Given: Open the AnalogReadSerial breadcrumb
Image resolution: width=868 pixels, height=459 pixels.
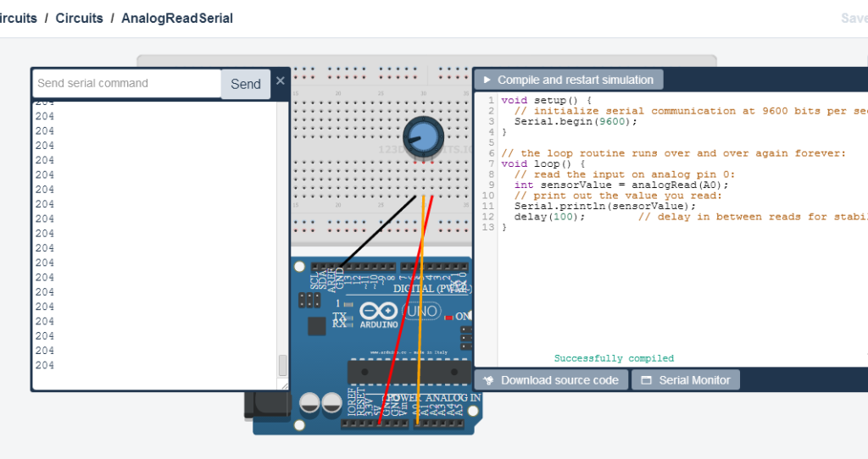Looking at the screenshot, I should click(x=177, y=19).
